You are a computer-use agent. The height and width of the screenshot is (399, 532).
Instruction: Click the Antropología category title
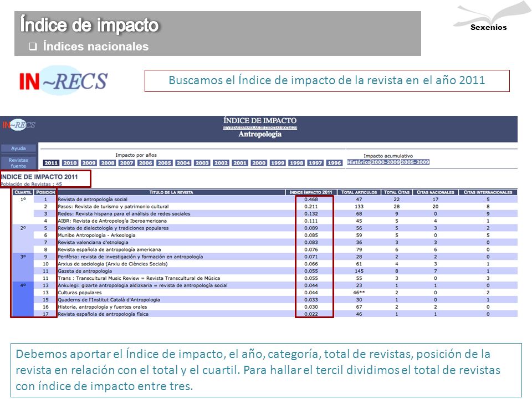click(260, 134)
